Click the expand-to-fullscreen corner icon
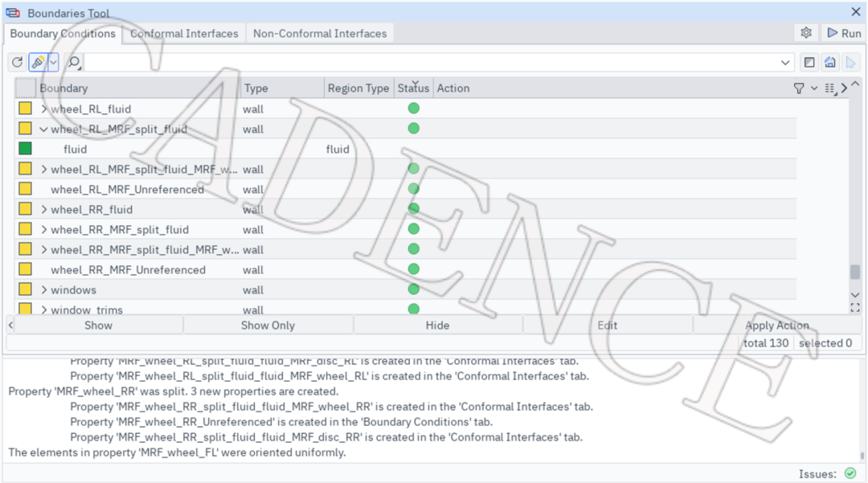This screenshot has height=483, width=868. (x=855, y=308)
